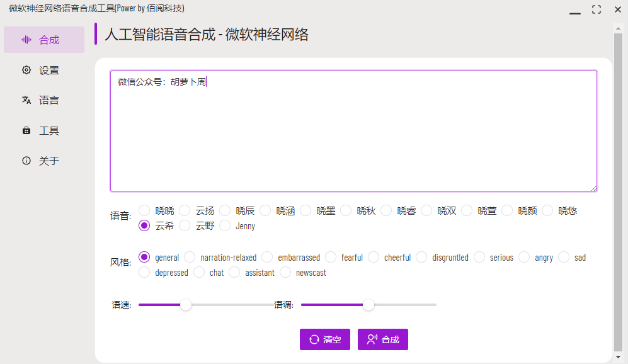Choose the 云扬 voice
The height and width of the screenshot is (364, 628).
pyautogui.click(x=184, y=210)
